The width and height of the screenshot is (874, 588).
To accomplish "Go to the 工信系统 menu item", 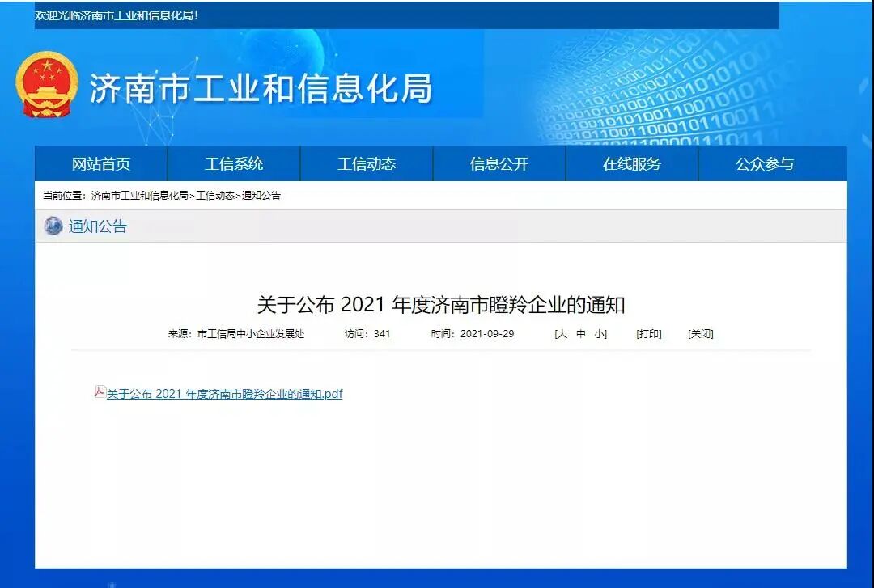I will point(234,164).
